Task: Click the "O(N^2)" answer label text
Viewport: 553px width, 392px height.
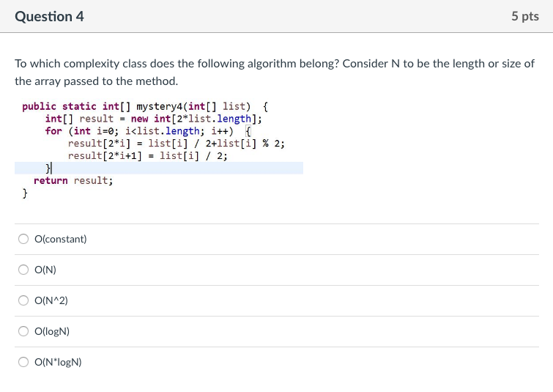Action: pyautogui.click(x=51, y=300)
